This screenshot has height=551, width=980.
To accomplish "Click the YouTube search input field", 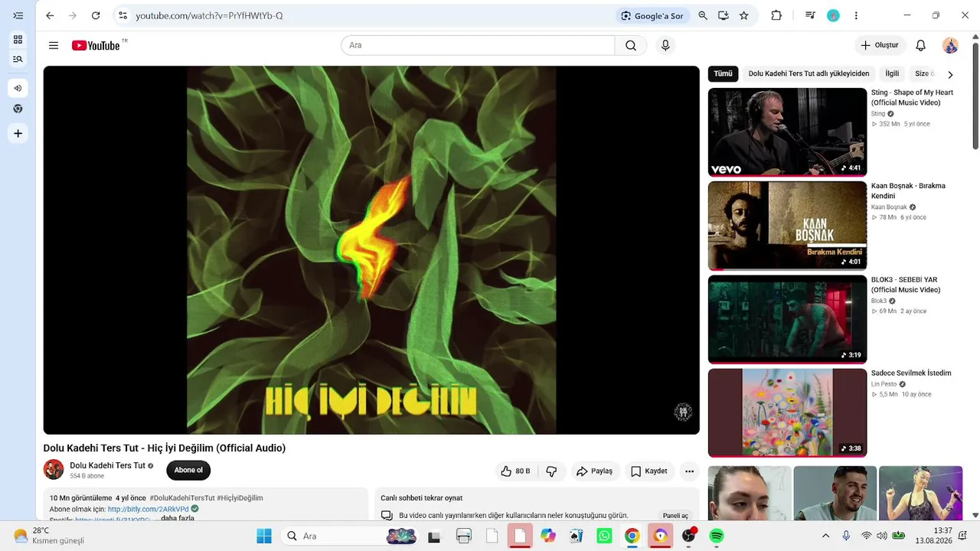I will 478,45.
